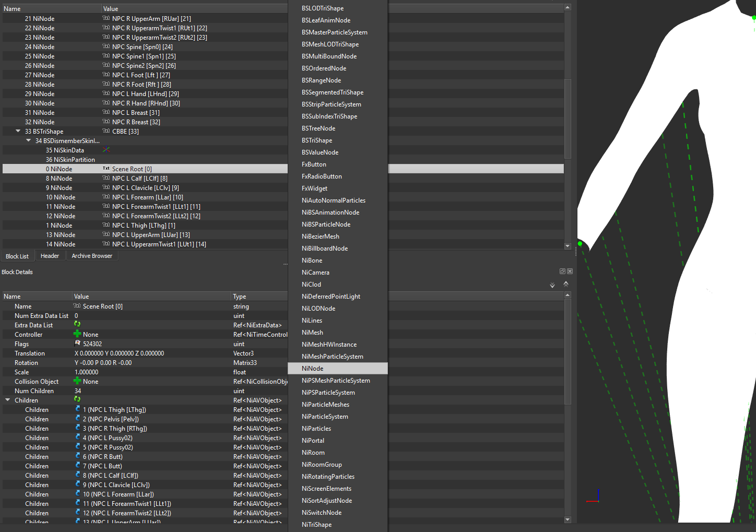Image resolution: width=756 pixels, height=532 pixels.
Task: Click the flag icon next to 524302
Action: 78,344
